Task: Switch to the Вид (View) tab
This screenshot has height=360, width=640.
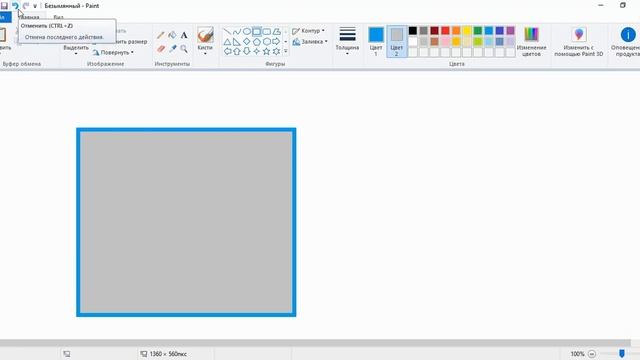Action: click(x=58, y=17)
